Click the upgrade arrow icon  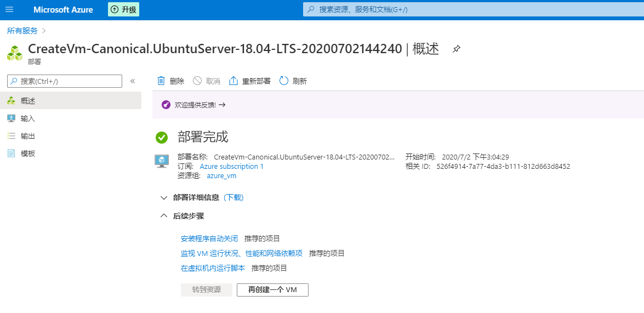point(115,9)
